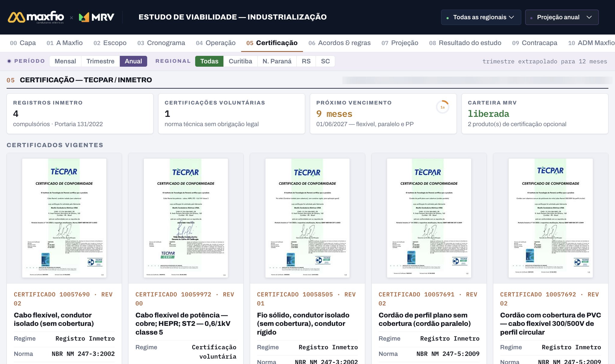615x364 pixels.
Task: Click the title Cabo flexível de potência
Action: pyautogui.click(x=183, y=323)
